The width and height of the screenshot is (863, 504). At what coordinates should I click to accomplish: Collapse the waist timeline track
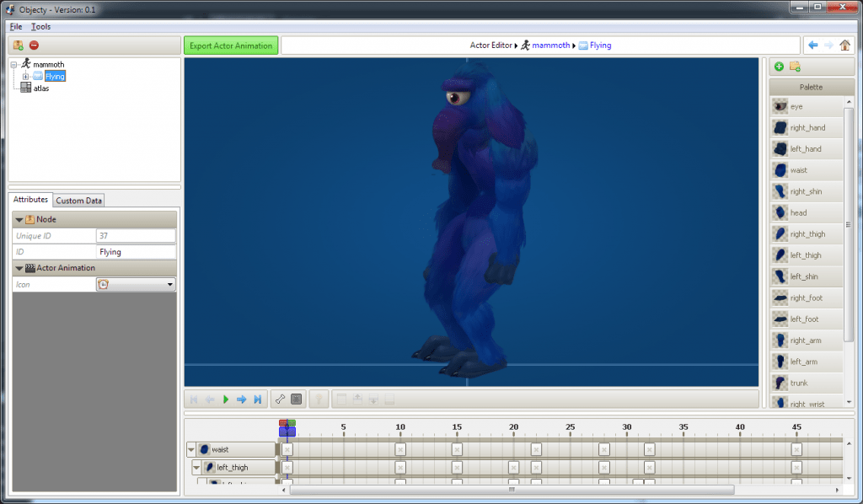pos(191,449)
